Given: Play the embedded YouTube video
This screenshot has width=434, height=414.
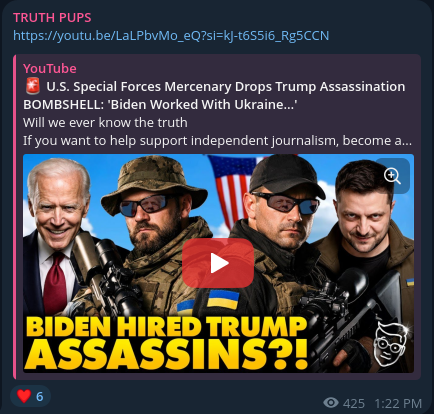Looking at the screenshot, I should [x=218, y=263].
